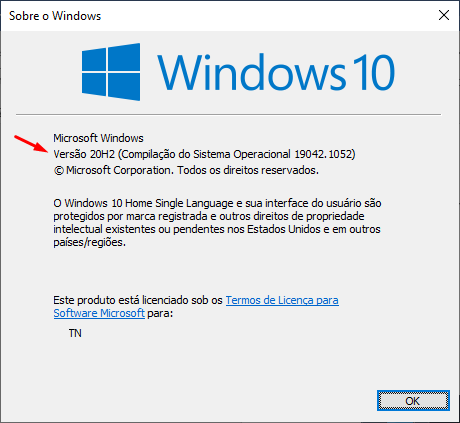Click the horizontal separator under the banner

pyautogui.click(x=228, y=114)
